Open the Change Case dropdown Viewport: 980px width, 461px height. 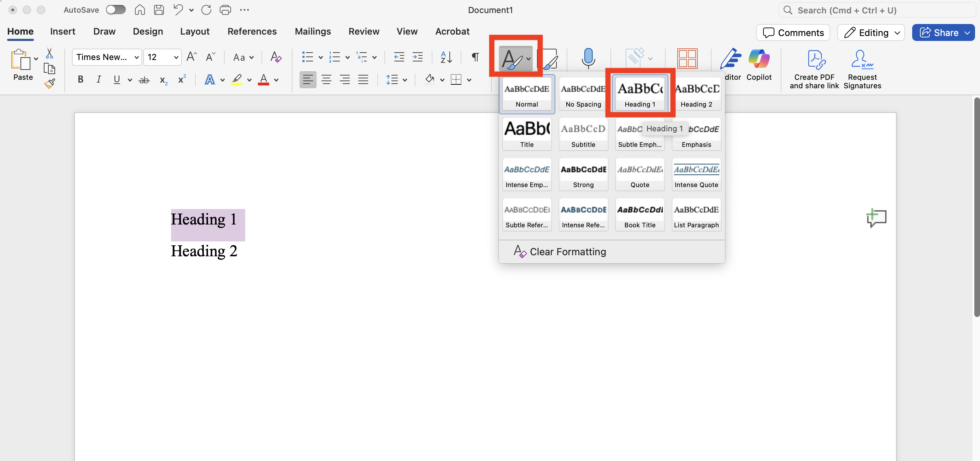pos(243,58)
